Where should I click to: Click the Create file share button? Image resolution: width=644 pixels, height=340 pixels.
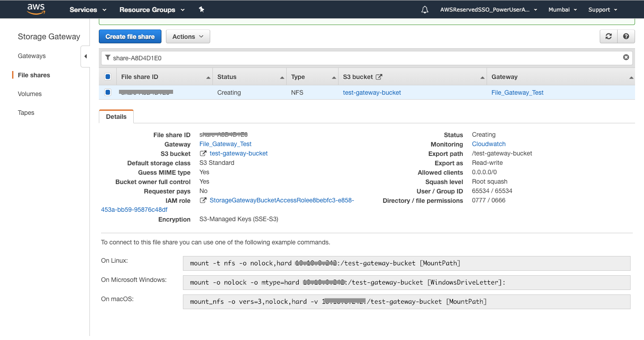[x=130, y=36]
